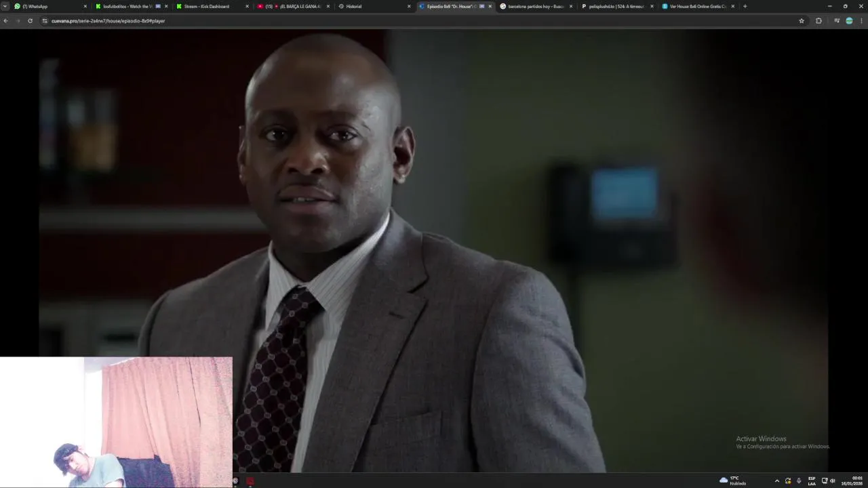Open a new browser tab
This screenshot has width=868, height=488.
tap(745, 6)
